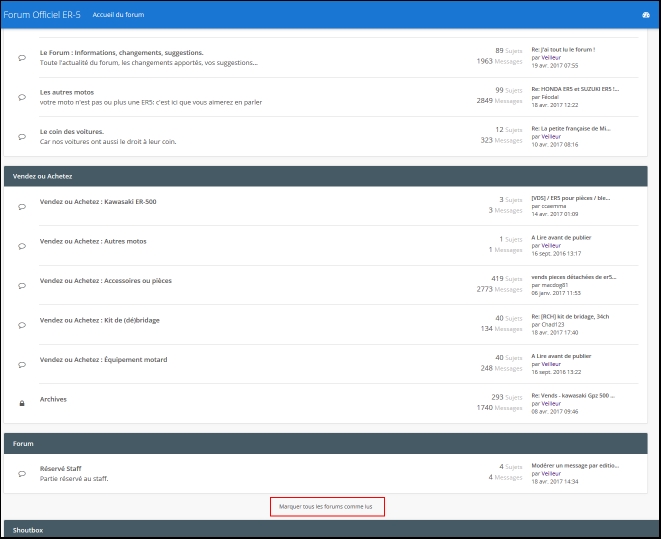Click speech bubble icon beside Équipement motard
The height and width of the screenshot is (539, 661).
(22, 365)
